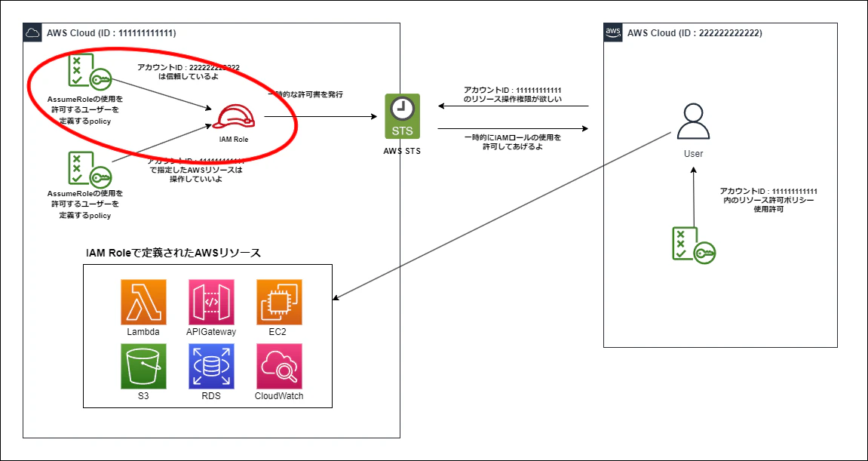
Task: Click the 'AWS Cloud (ID : 222222222222)' title
Action: tap(695, 33)
